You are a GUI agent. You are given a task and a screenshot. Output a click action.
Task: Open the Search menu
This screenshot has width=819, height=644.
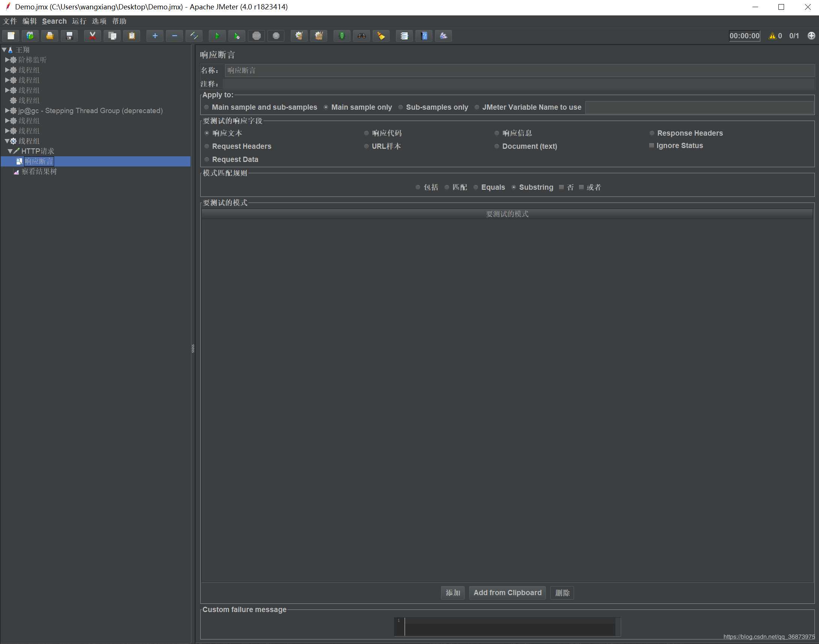coord(54,21)
